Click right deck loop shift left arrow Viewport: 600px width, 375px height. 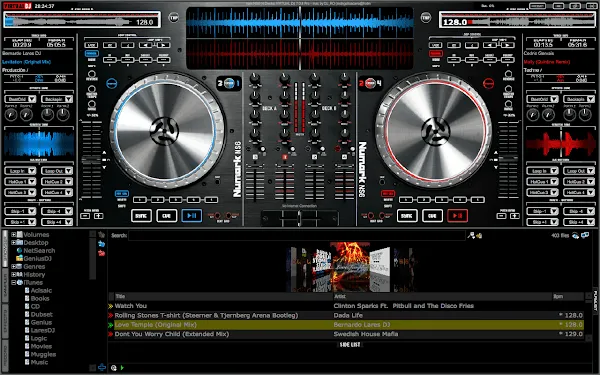pyautogui.click(x=490, y=45)
